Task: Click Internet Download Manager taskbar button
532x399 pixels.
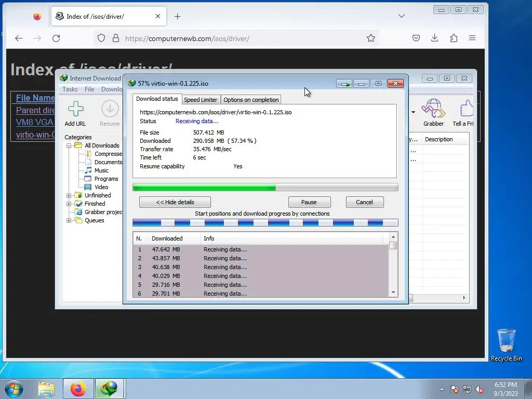Action: pos(109,389)
